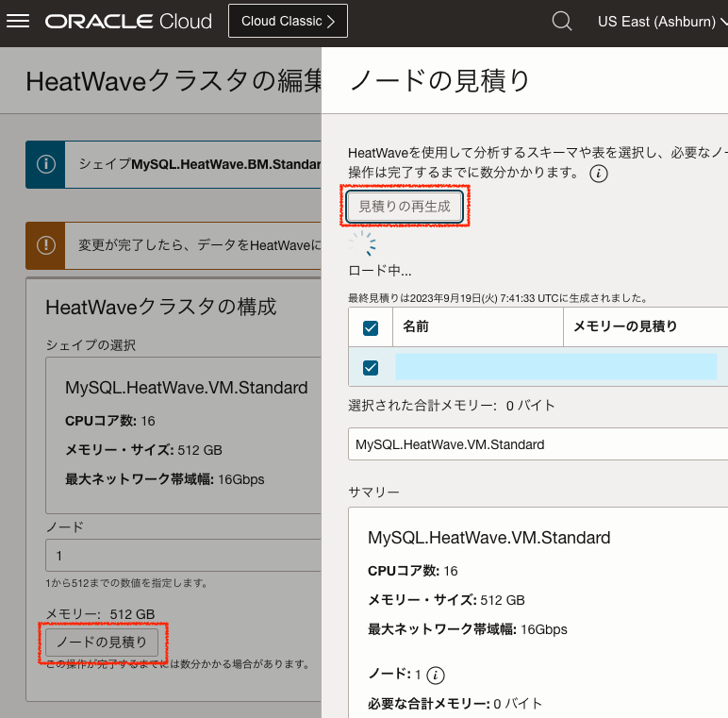Click the シェイプの選択 shape card

tap(183, 435)
